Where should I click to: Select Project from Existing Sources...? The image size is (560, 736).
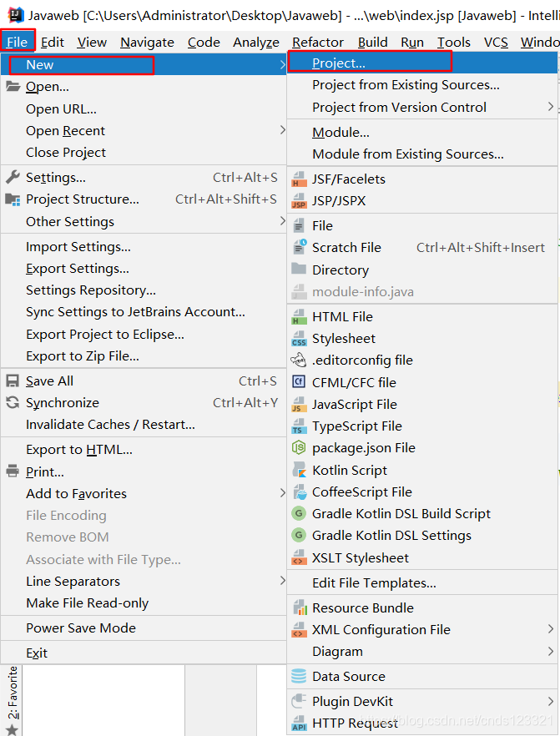422,85
